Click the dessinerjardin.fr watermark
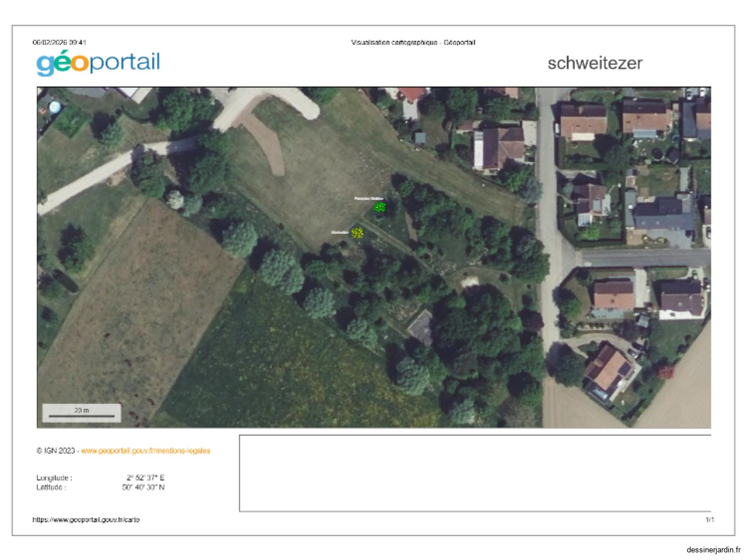Image resolution: width=747 pixels, height=560 pixels. [713, 549]
